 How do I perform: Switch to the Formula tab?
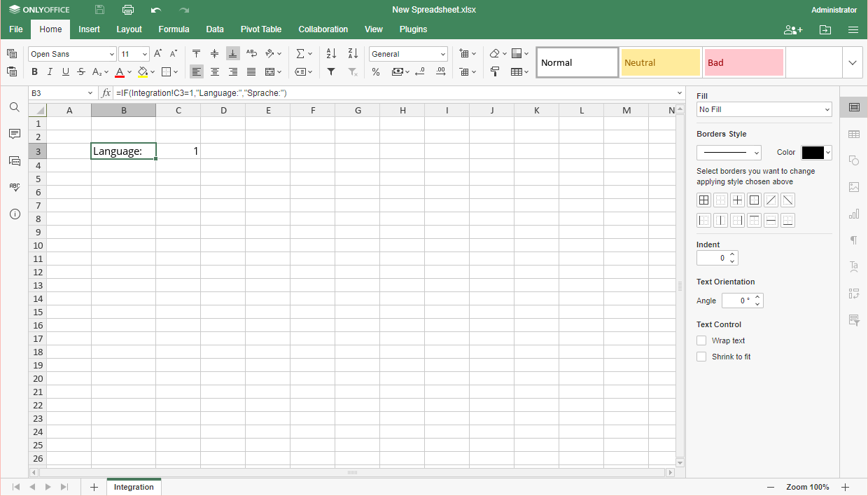coord(174,29)
